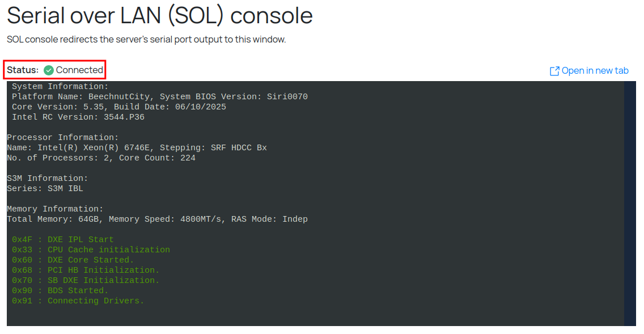Click the "Processor Information:" line
Screen dimensions: 644x334
click(62, 138)
